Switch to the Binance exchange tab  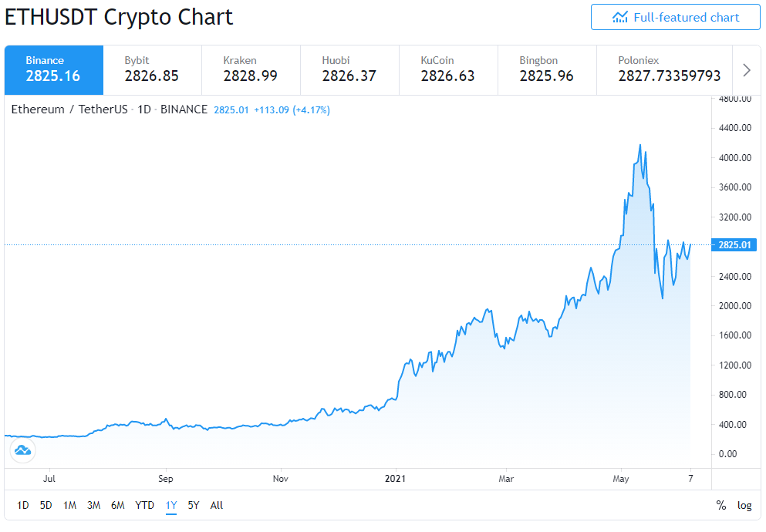(x=54, y=70)
